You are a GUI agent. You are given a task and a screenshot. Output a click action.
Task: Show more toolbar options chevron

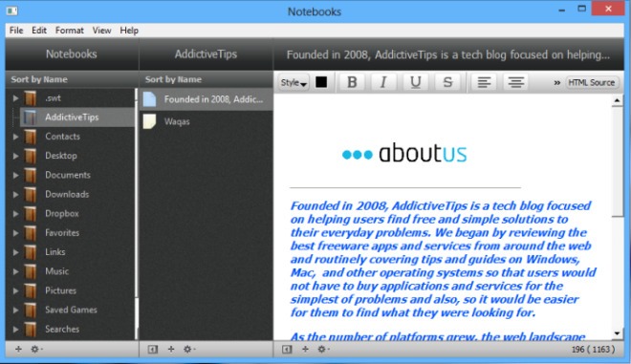point(557,83)
